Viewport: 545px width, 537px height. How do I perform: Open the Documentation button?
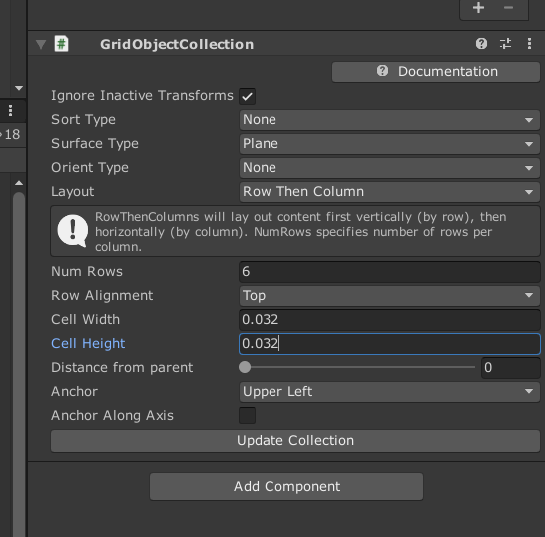(436, 72)
